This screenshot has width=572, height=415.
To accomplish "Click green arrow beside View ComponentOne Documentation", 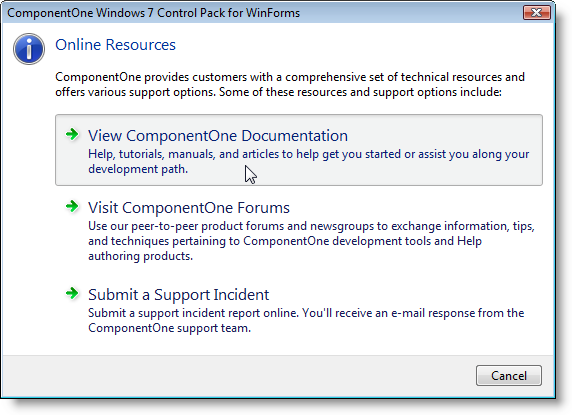I will point(72,134).
